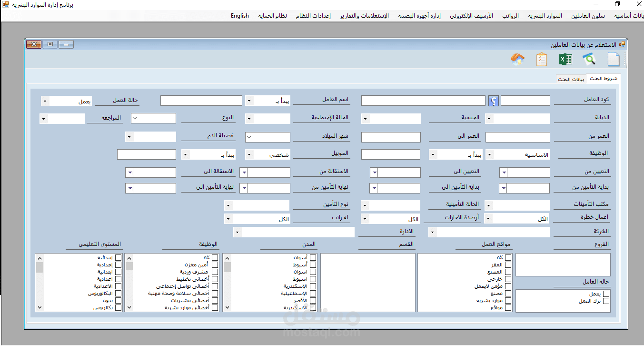
Task: Expand the مكتب التأمينات dropdown
Action: pos(489,205)
